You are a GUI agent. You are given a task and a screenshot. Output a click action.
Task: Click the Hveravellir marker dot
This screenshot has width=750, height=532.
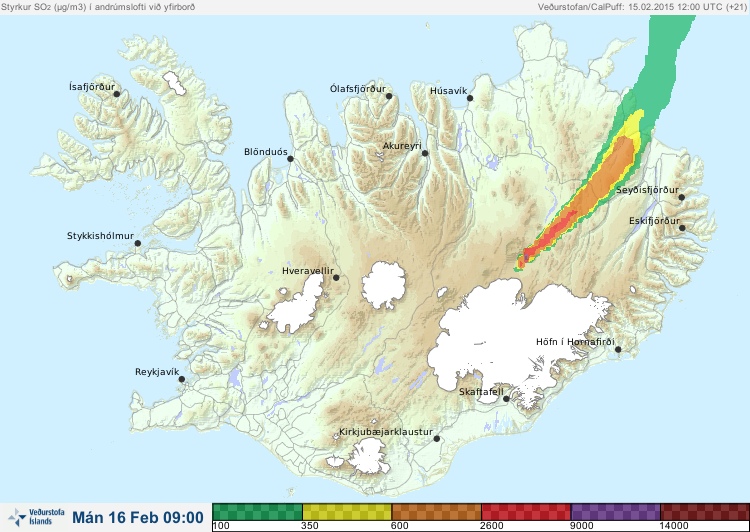pyautogui.click(x=336, y=277)
